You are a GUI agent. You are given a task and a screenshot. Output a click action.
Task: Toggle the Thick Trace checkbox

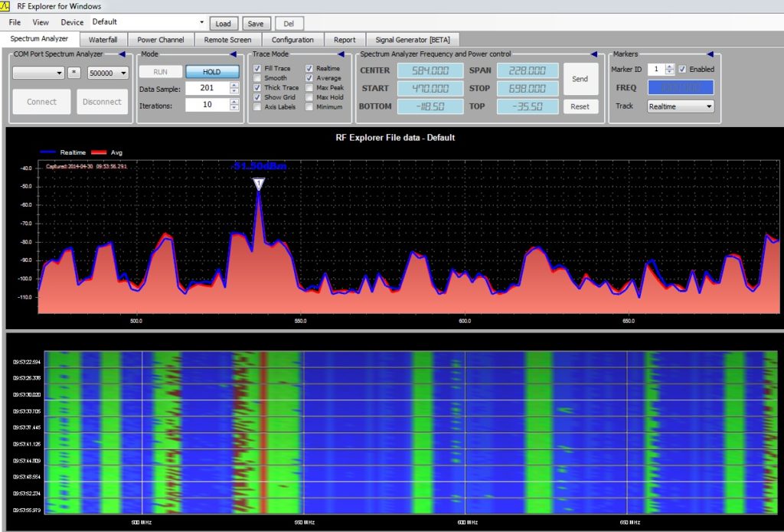click(x=257, y=87)
